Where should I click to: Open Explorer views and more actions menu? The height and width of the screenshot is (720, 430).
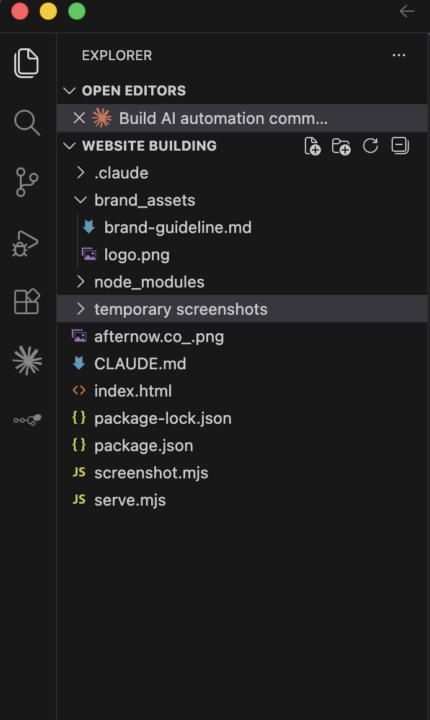point(399,55)
